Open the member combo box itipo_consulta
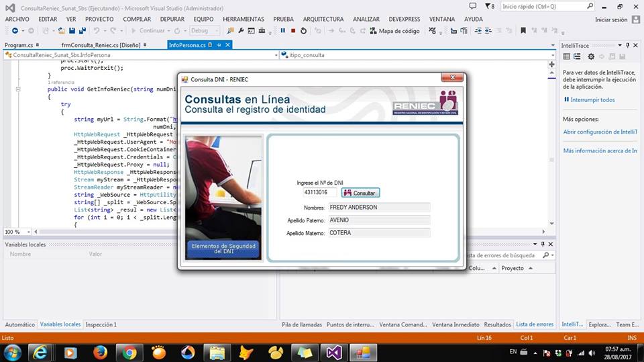Screen dimensions: 644x362 (418, 55)
